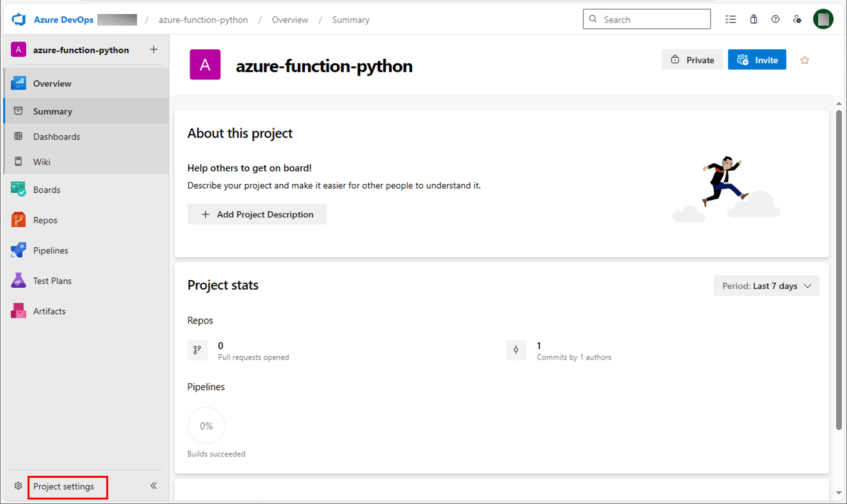Click the commits icon in Project stats
Viewport: 847px width, 504px height.
tap(516, 350)
